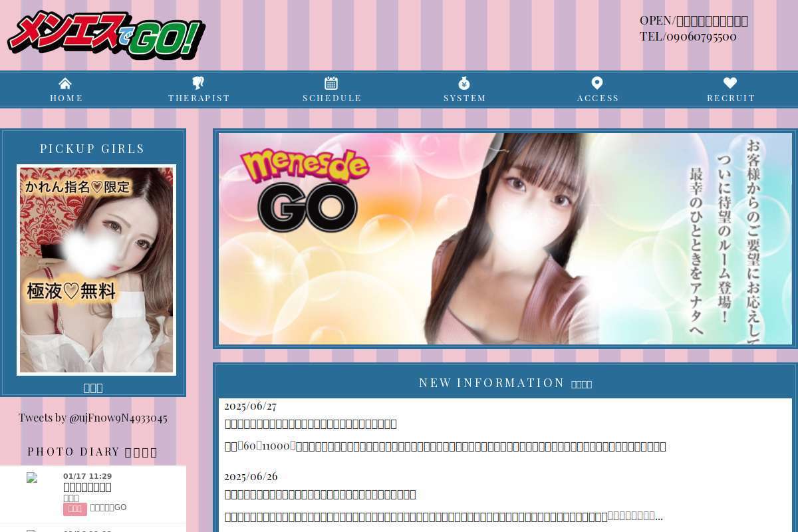Open the Pickup Girls photo card
Image resolution: width=798 pixels, height=532 pixels.
tap(96, 270)
